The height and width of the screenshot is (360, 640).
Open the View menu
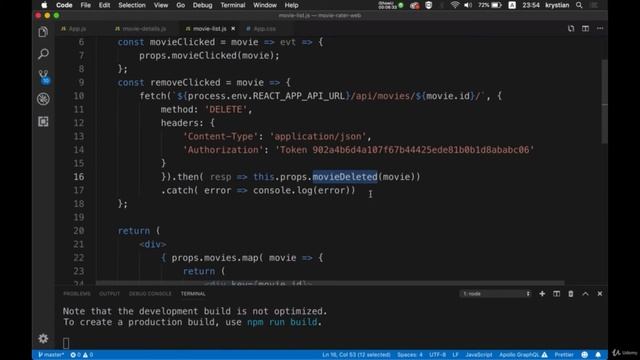click(x=160, y=5)
